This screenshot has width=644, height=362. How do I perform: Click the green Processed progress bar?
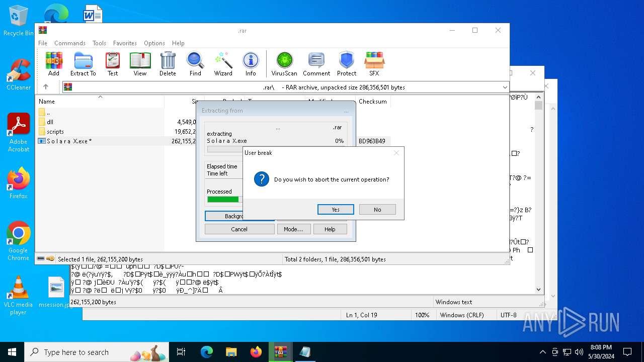point(223,200)
